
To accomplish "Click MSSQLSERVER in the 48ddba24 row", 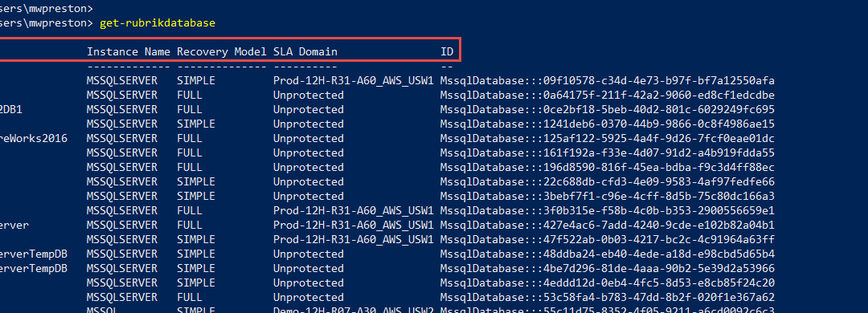I will 122,254.
